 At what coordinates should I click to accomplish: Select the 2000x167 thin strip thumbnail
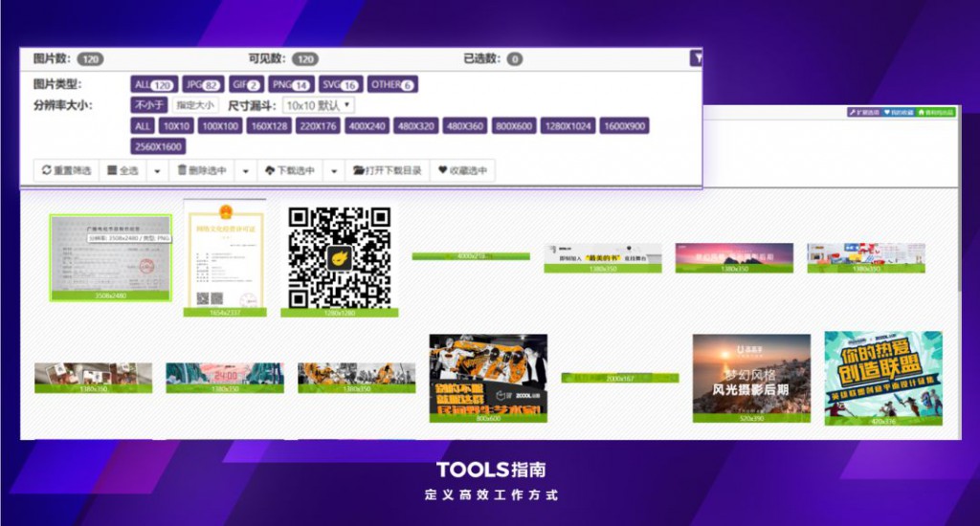tap(620, 378)
